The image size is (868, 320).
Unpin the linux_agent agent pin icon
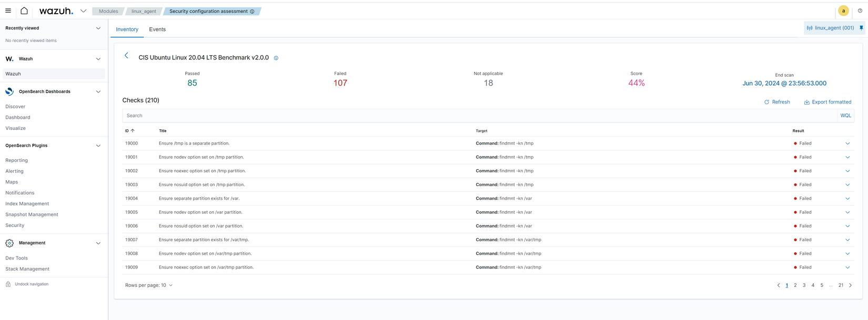tap(861, 28)
